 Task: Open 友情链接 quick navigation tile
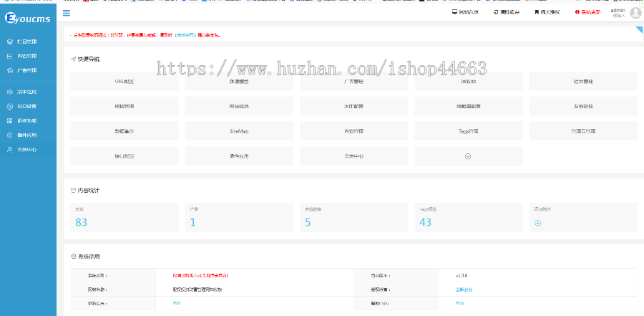[x=583, y=106]
